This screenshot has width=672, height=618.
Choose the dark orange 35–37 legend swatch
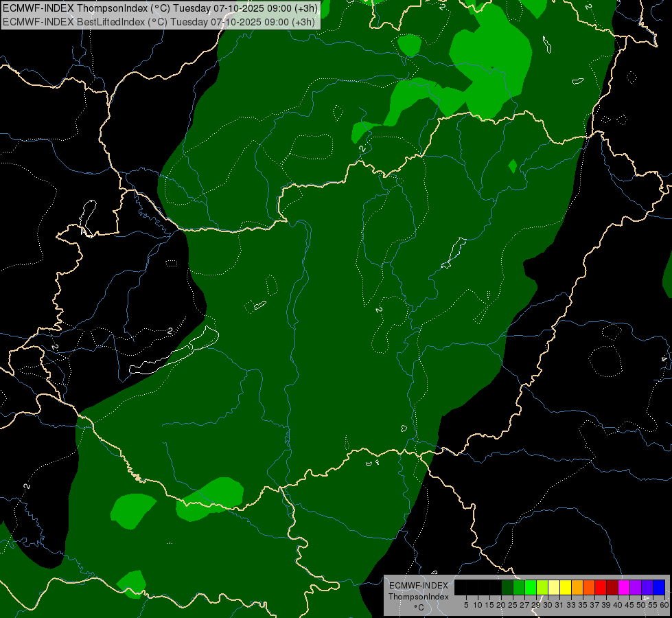[x=589, y=587]
